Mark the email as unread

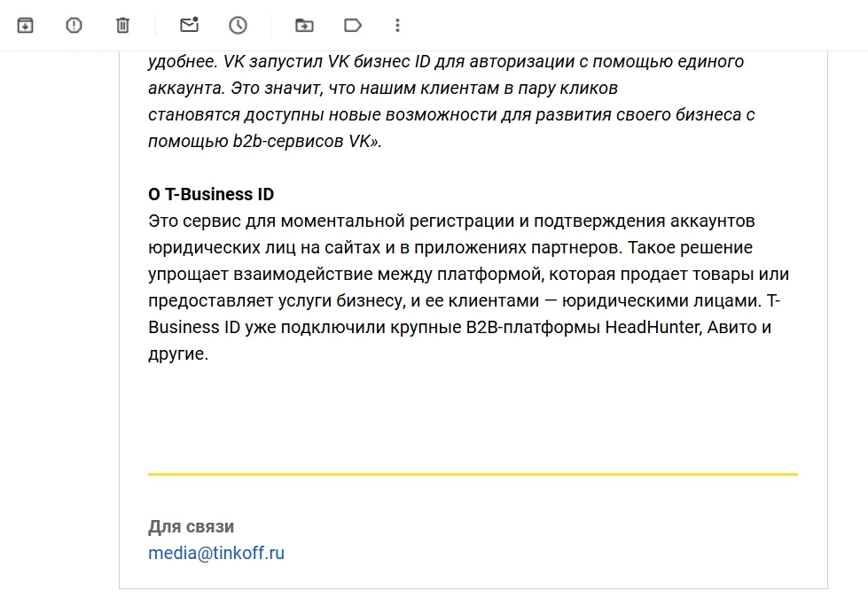(x=189, y=26)
